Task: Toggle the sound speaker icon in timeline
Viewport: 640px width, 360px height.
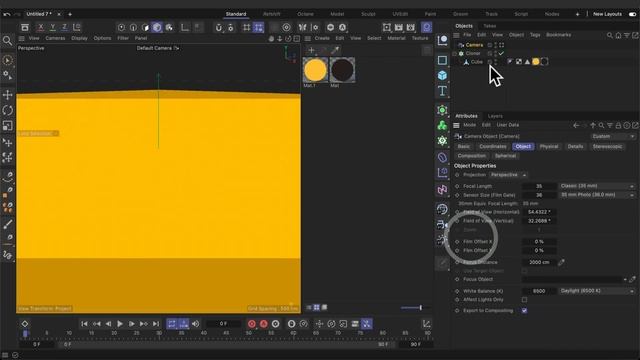Action: click(x=196, y=324)
